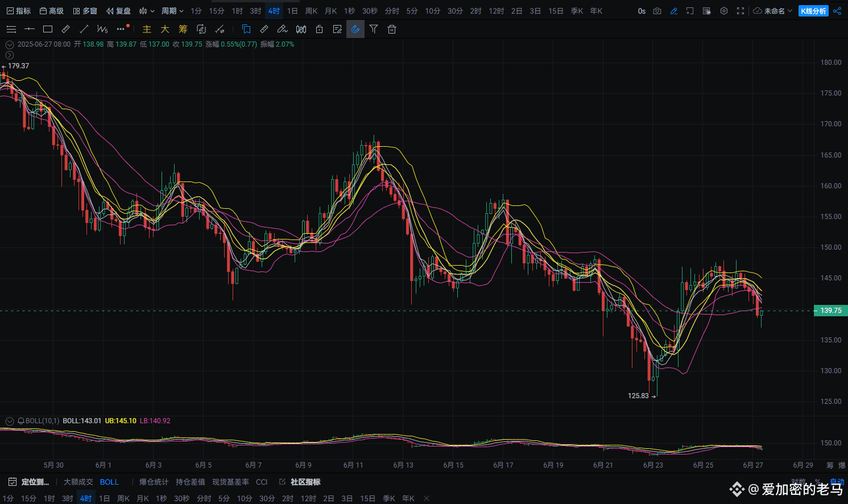The width and height of the screenshot is (848, 504).
Task: Click the 139.75 current price label
Action: tap(831, 311)
